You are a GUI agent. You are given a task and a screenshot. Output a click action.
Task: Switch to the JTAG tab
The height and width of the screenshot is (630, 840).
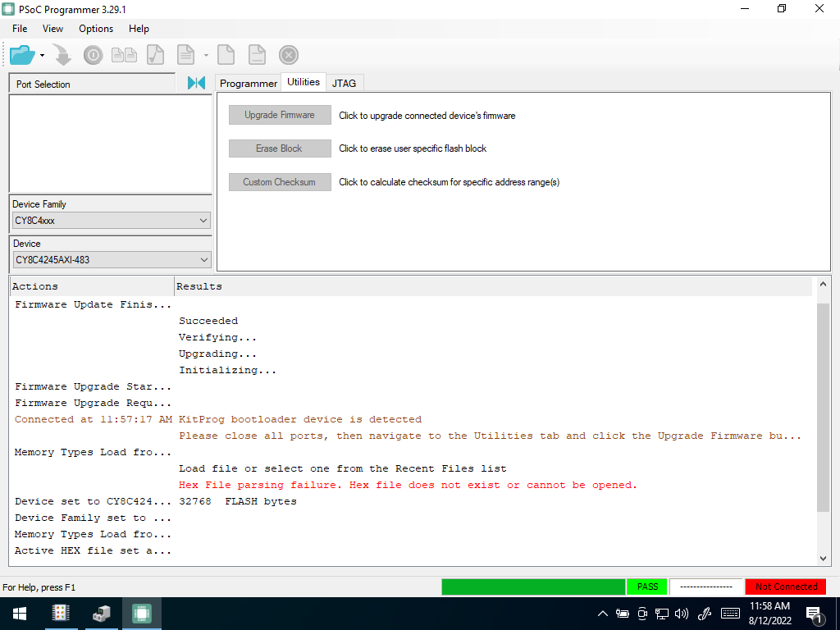[x=344, y=84]
